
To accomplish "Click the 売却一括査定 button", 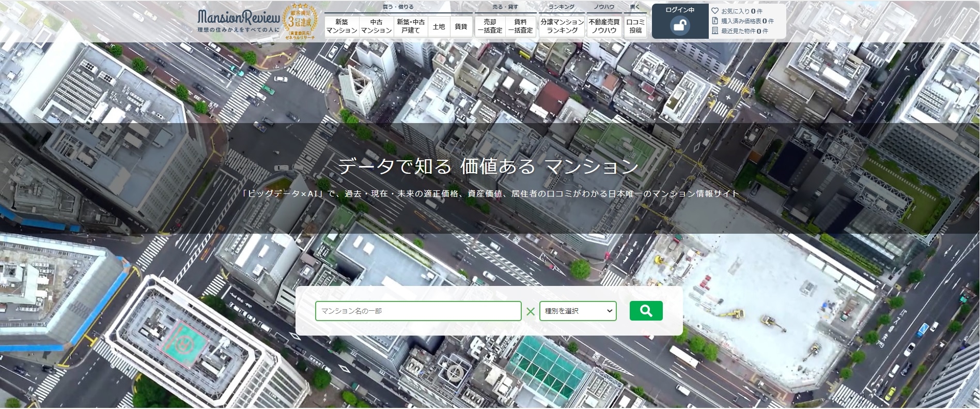I will (x=490, y=26).
